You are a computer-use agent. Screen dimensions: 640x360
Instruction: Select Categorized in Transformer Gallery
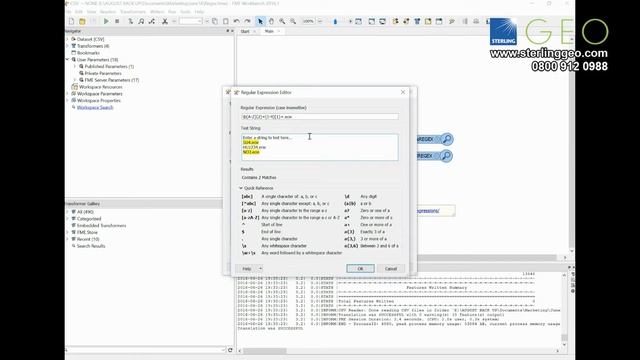click(89, 219)
